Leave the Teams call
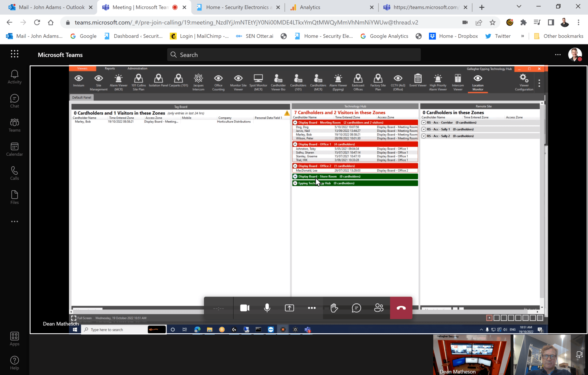This screenshot has height=375, width=588. click(401, 308)
